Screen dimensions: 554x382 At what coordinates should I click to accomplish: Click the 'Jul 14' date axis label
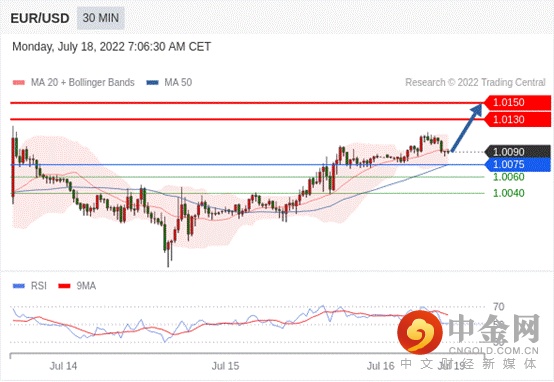pos(63,366)
